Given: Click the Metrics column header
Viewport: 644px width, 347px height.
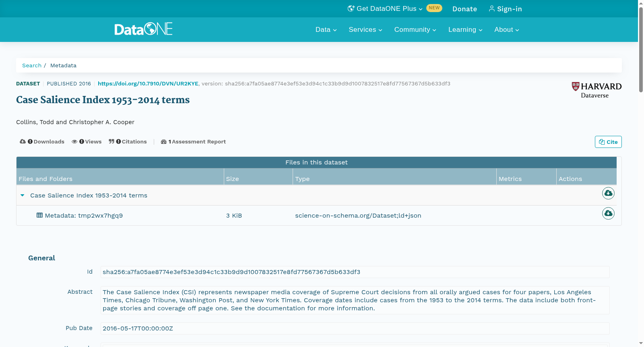Looking at the screenshot, I should [526, 177].
